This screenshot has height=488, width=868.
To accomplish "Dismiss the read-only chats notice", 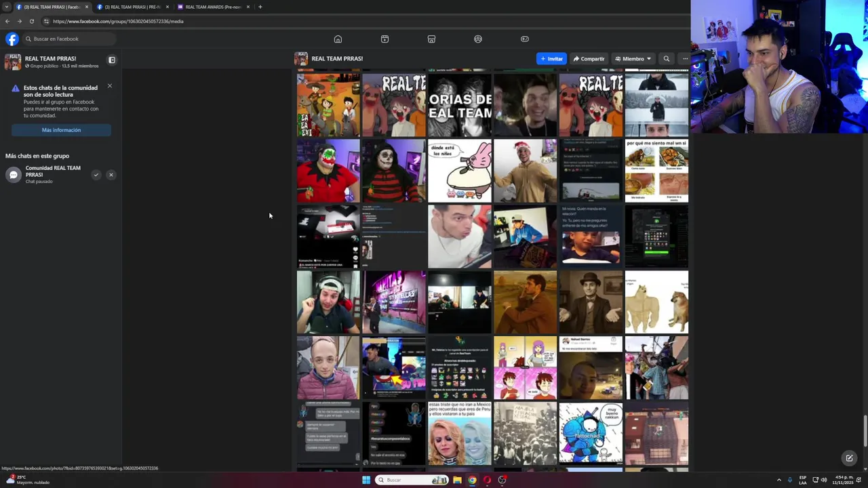I will (109, 86).
